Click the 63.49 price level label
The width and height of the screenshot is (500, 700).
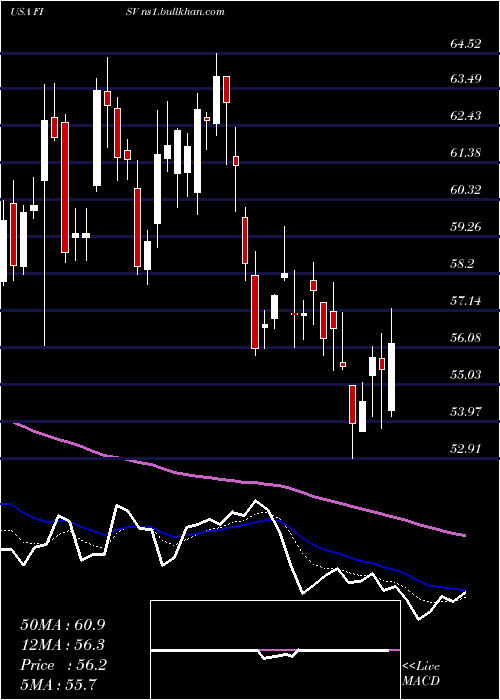466,79
